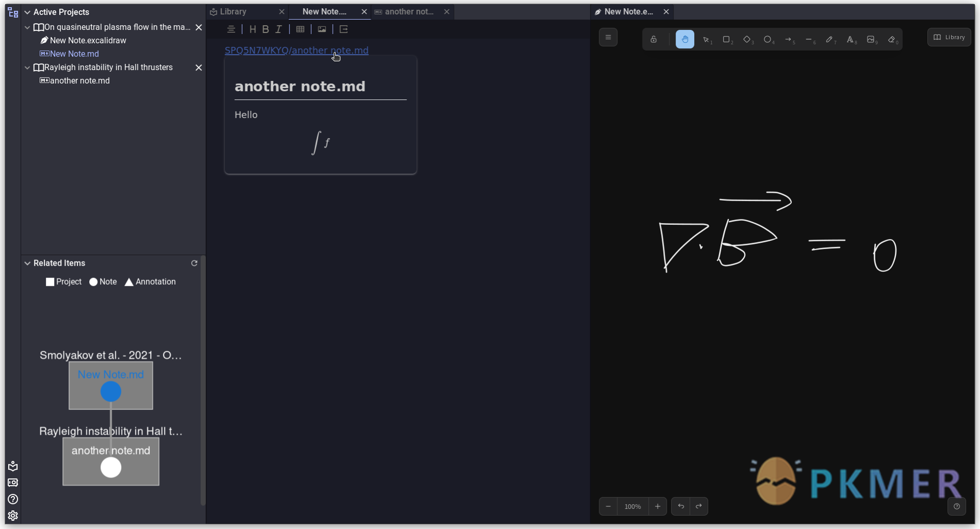980x529 pixels.
Task: Toggle bold formatting in note editor
Action: pyautogui.click(x=265, y=29)
